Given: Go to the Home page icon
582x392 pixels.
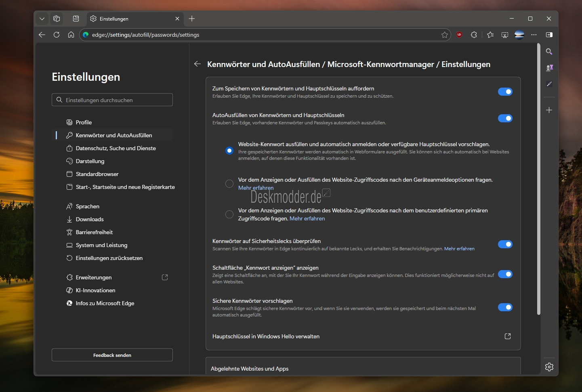Looking at the screenshot, I should [x=71, y=35].
